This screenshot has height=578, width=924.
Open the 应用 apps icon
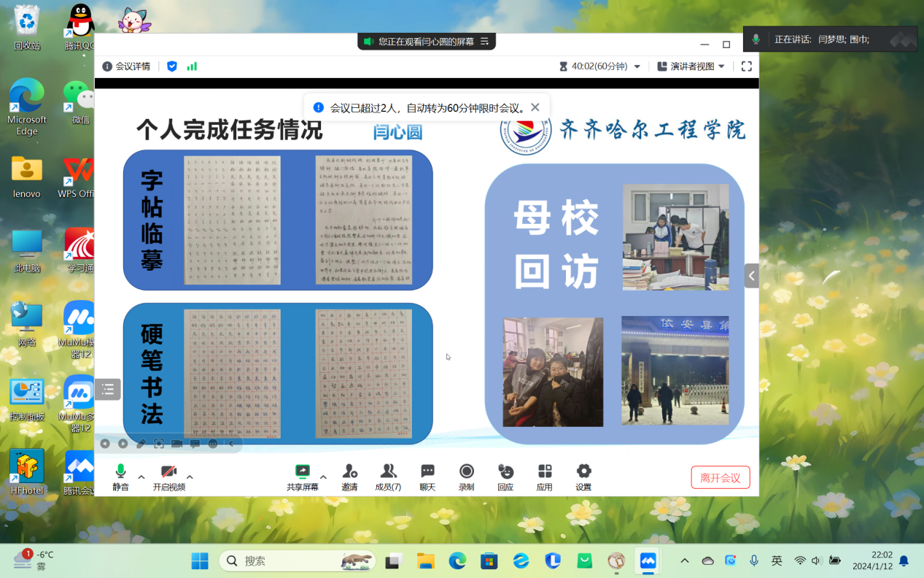(545, 471)
